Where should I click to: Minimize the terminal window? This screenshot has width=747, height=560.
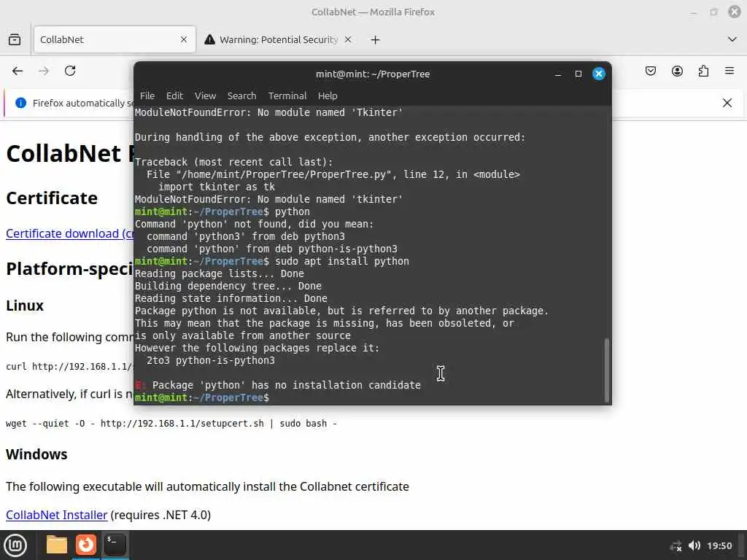[x=558, y=74]
